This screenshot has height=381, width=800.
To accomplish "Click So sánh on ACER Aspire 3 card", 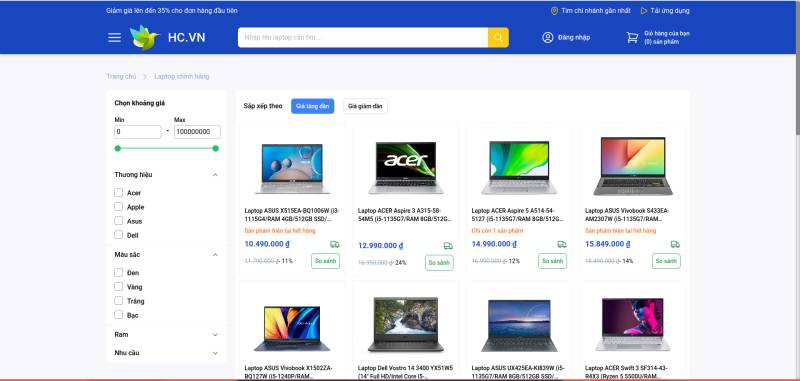I will 439,263.
